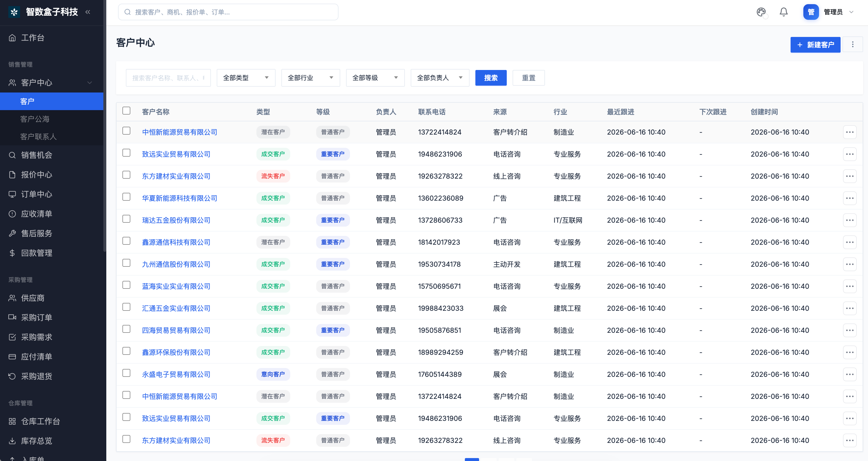Open 九州通信股份有限公司 link

coord(176,264)
